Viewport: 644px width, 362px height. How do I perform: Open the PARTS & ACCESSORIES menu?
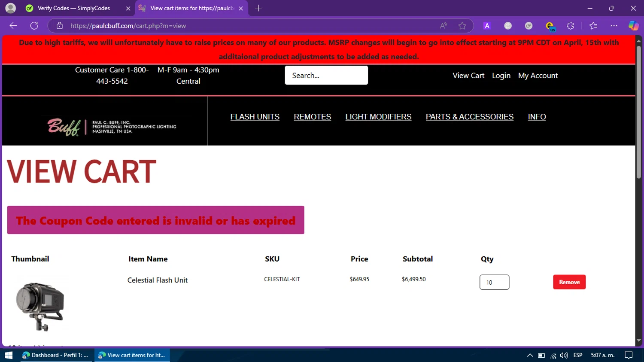pos(470,117)
